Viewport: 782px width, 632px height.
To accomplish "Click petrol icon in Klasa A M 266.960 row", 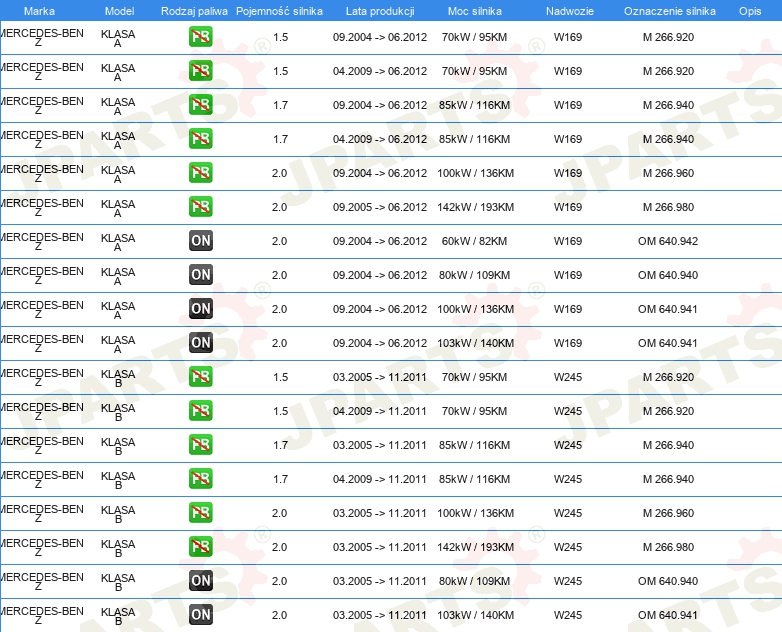I will click(x=200, y=173).
